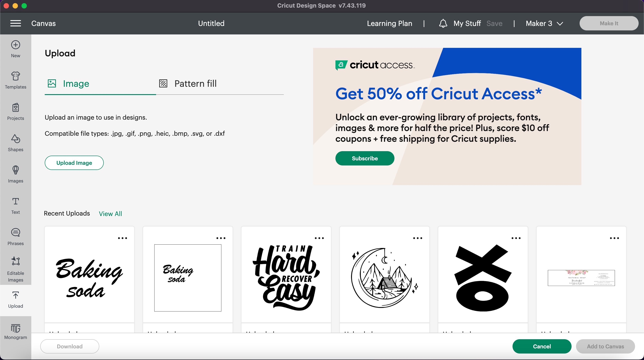
Task: Select the Image upload tab
Action: pyautogui.click(x=68, y=83)
